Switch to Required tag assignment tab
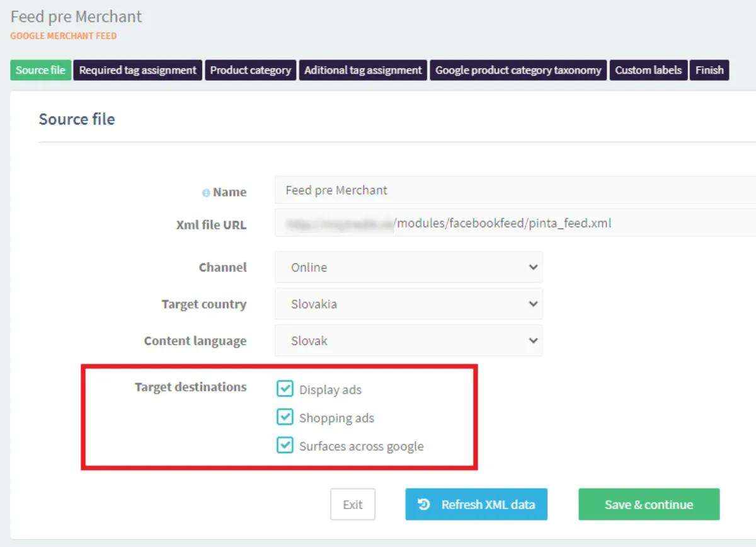Image resolution: width=756 pixels, height=547 pixels. point(137,70)
